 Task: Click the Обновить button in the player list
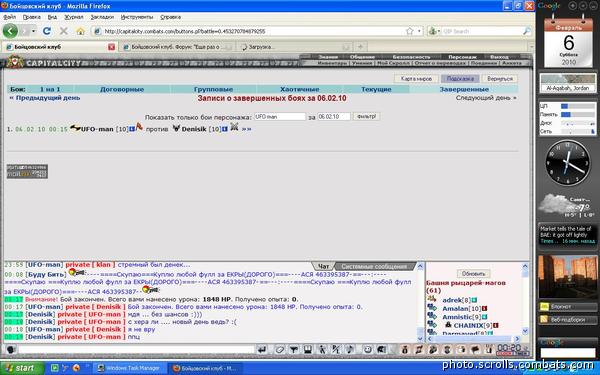[x=473, y=274]
